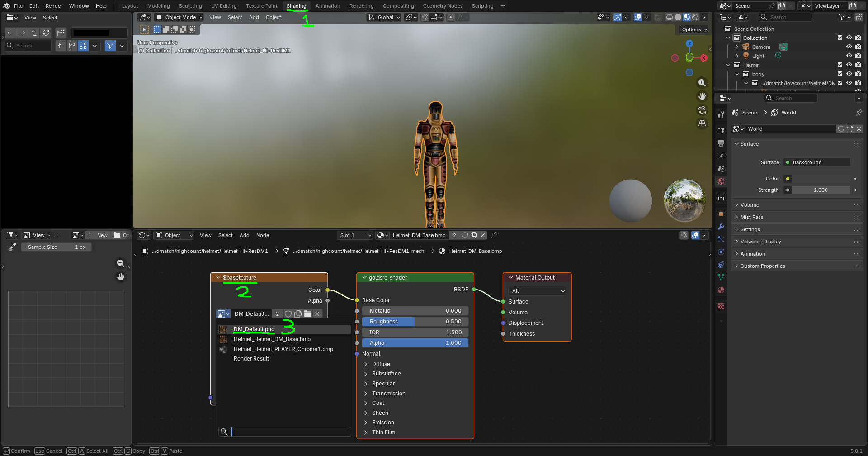
Task: Open the Object Mode dropdown
Action: click(179, 17)
